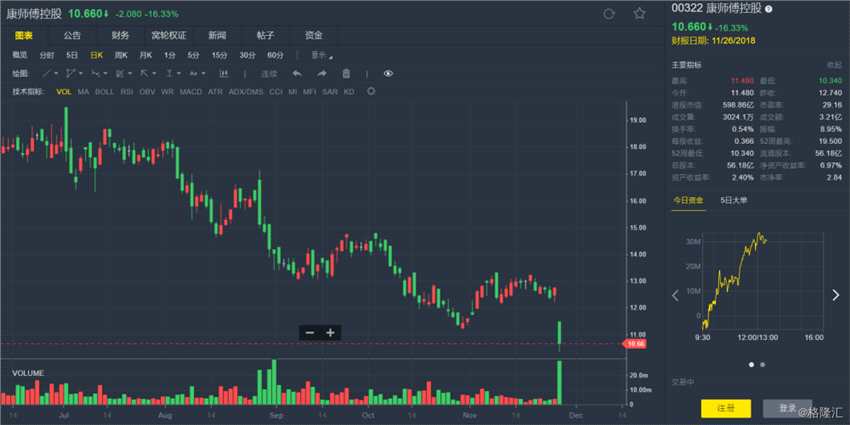
Task: Open indicator settings gear icon
Action: (x=371, y=91)
